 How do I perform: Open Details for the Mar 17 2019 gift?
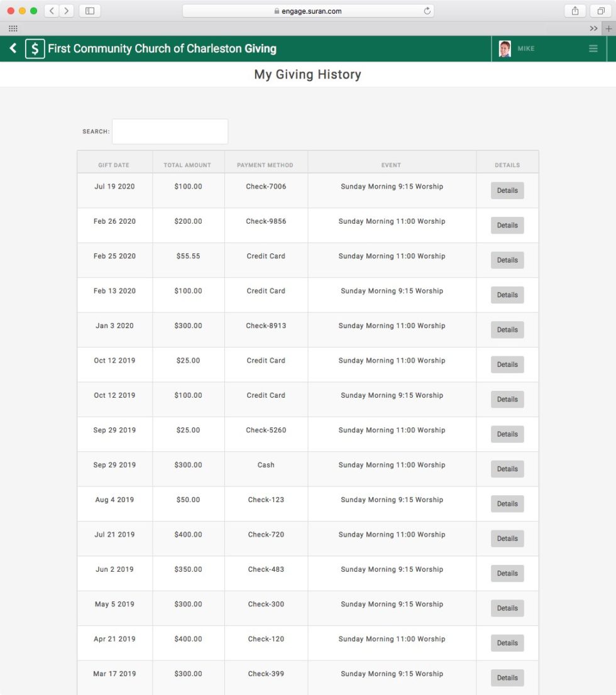(507, 677)
